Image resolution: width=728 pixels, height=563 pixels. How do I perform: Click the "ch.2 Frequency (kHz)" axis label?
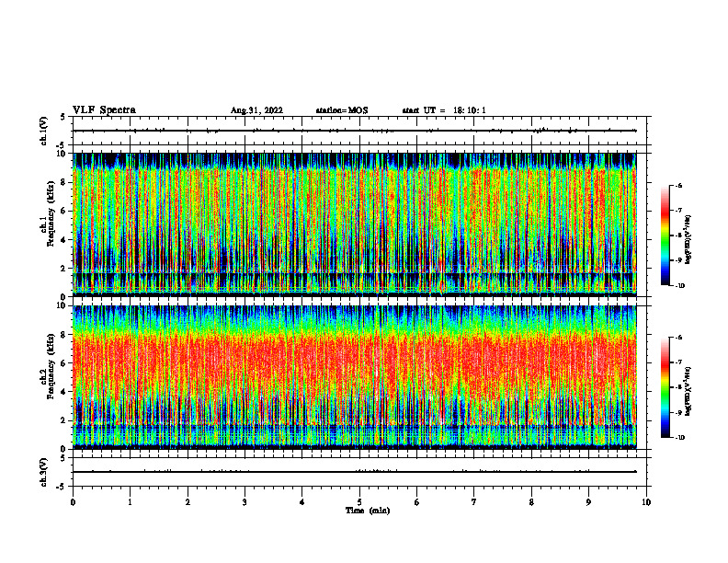pos(48,366)
